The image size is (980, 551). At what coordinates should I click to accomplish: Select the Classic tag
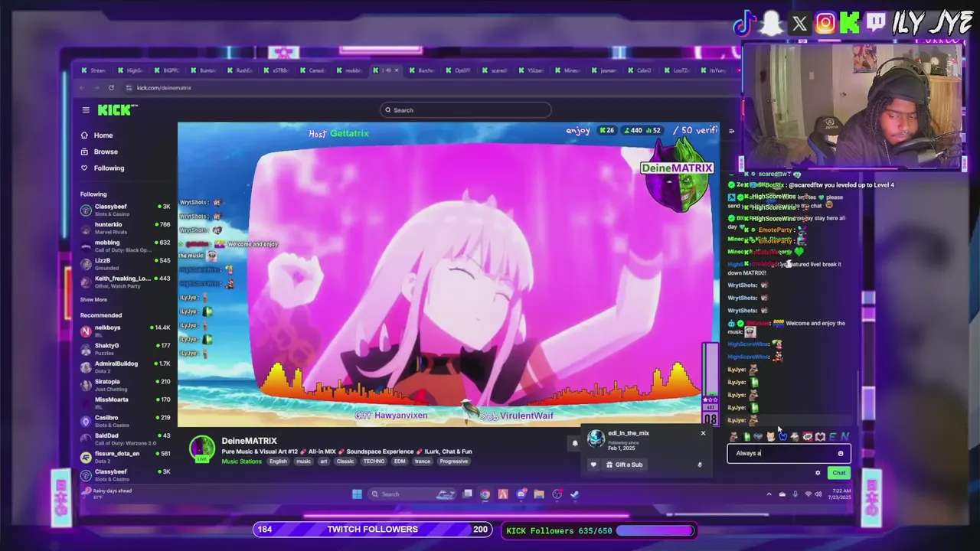pos(345,461)
